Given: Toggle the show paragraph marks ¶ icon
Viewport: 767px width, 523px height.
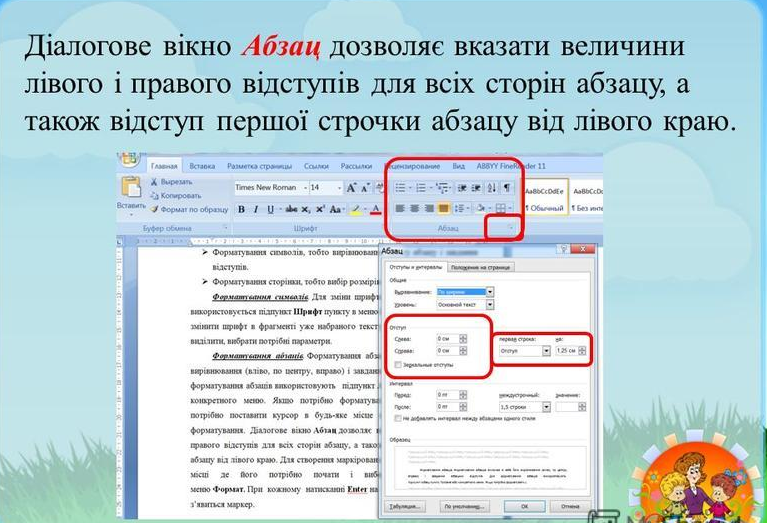Looking at the screenshot, I should (507, 188).
